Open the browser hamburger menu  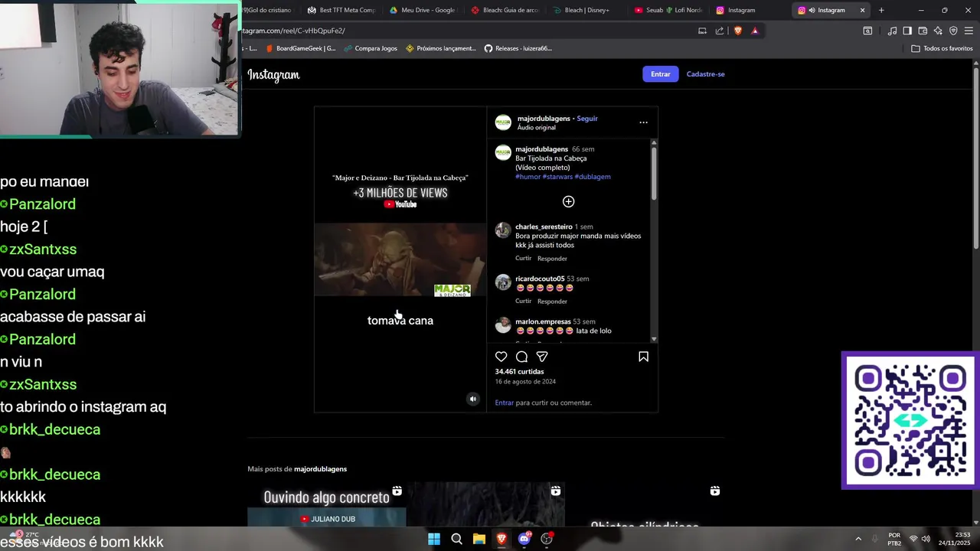coord(969,31)
